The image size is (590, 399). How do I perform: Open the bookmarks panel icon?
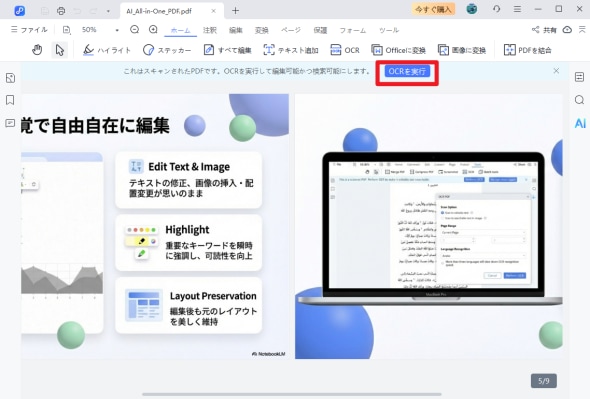pos(10,100)
